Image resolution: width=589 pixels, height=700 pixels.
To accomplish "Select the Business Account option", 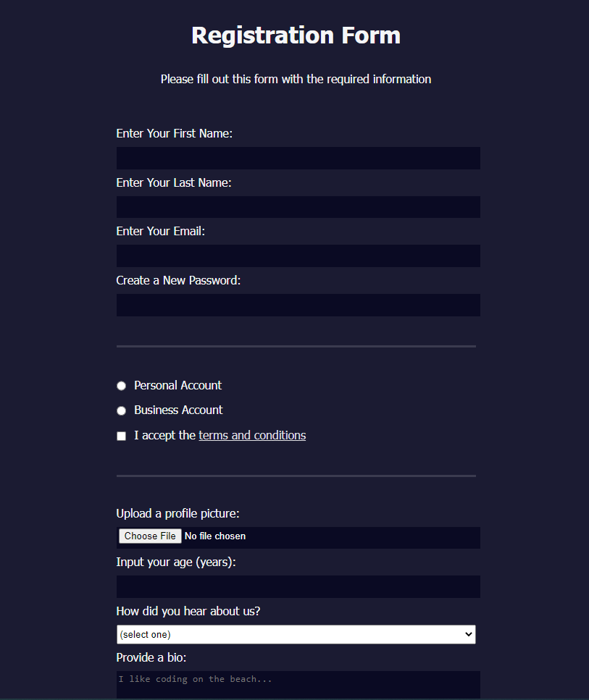I will [121, 410].
